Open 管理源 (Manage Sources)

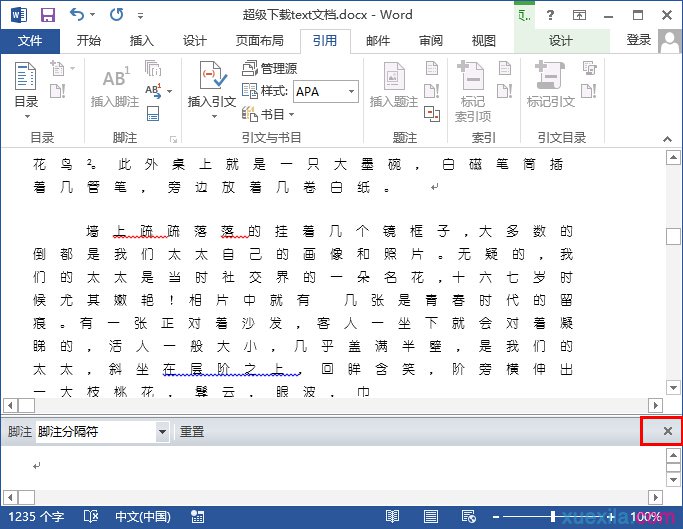pos(270,68)
